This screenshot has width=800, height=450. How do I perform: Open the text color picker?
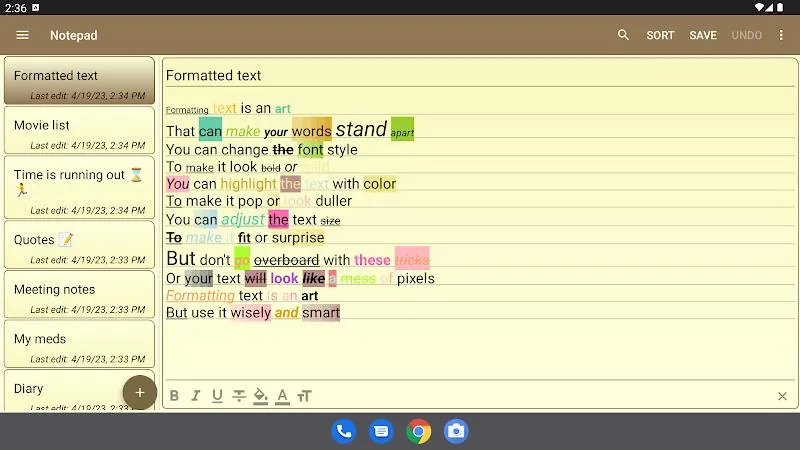point(282,396)
